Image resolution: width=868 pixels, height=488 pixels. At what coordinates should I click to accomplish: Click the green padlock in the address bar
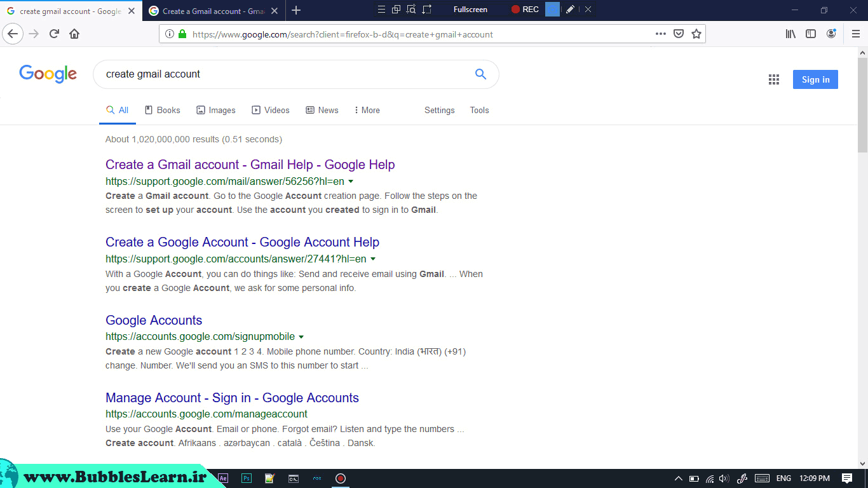coord(182,34)
